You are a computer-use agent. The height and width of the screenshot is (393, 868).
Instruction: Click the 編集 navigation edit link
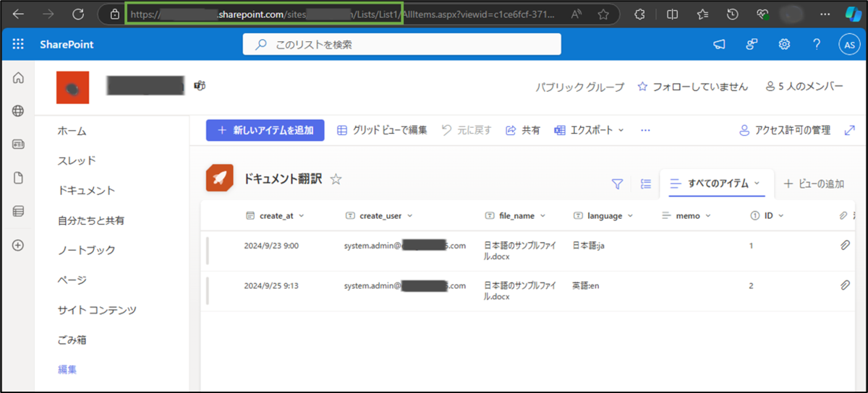pos(67,369)
